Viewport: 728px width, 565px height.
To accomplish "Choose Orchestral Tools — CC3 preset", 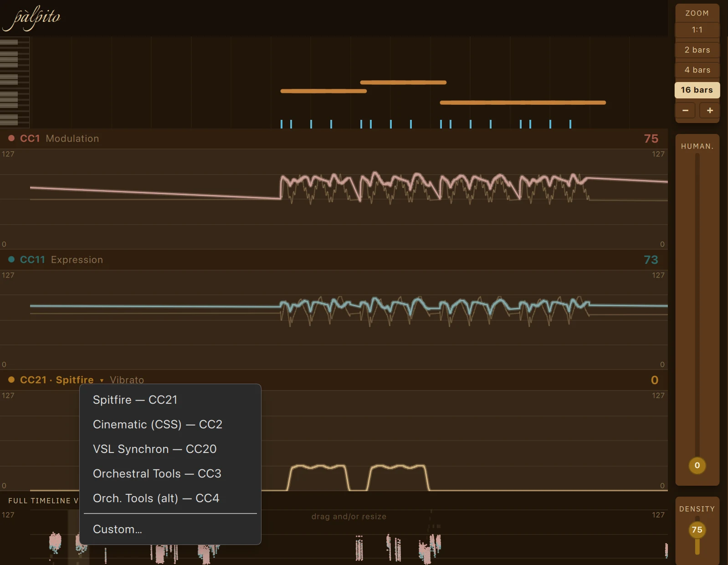I will tap(170, 473).
